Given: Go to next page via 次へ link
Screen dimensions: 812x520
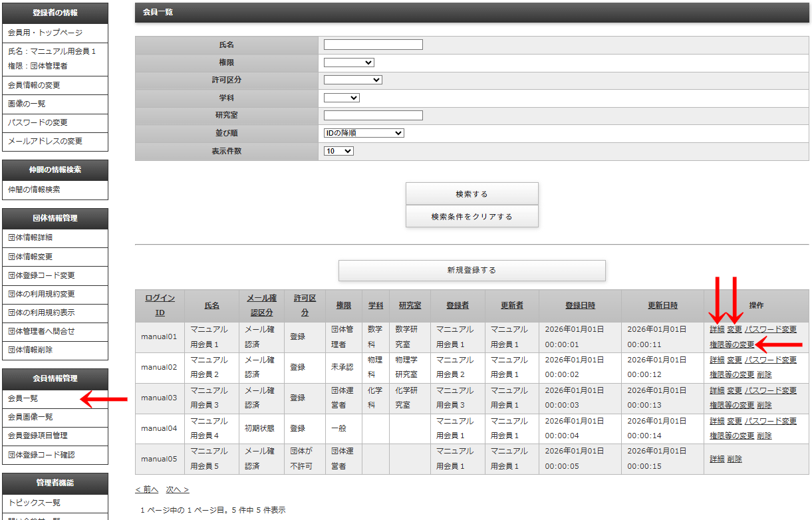Looking at the screenshot, I should (x=177, y=489).
